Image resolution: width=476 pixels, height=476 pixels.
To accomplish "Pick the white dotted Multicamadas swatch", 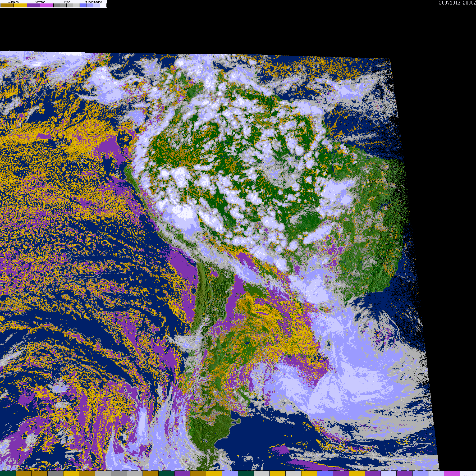I will (103, 5).
